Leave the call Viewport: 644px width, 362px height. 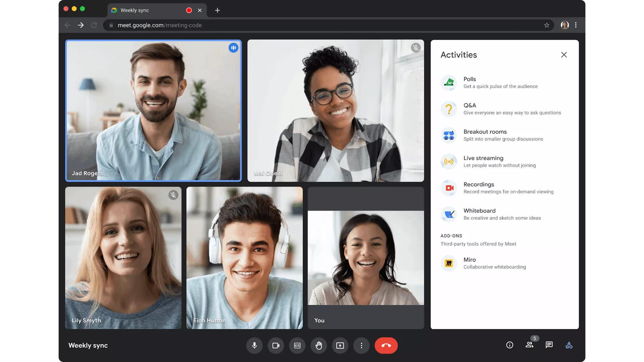coord(386,345)
